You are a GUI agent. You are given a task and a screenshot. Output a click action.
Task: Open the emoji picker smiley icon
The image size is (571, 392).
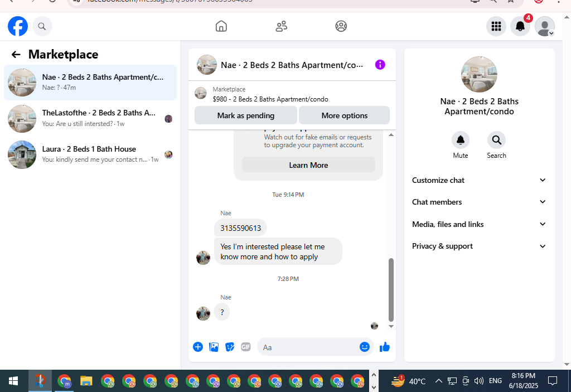coord(364,347)
